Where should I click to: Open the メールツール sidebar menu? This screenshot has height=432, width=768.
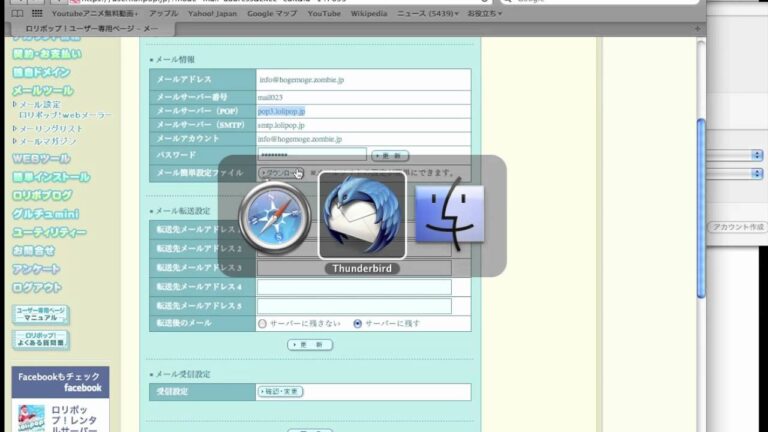[x=43, y=91]
